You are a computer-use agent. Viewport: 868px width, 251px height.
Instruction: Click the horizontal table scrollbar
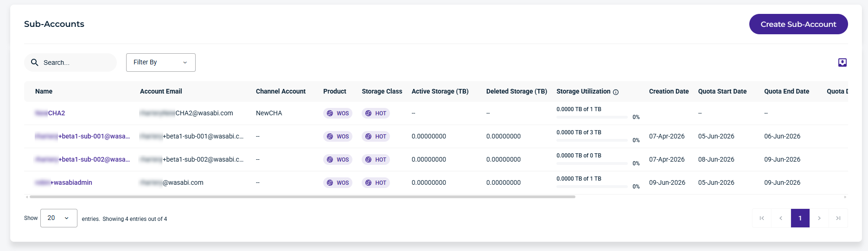302,197
